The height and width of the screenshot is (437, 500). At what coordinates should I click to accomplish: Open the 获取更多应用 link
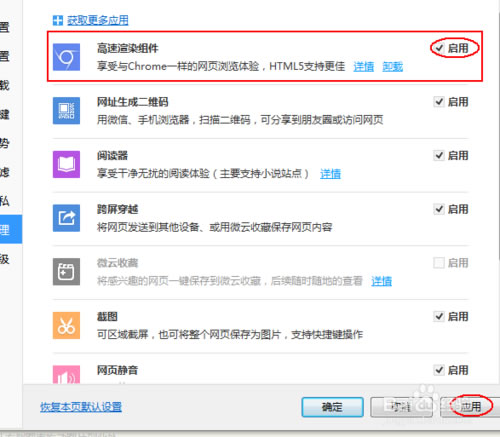coord(98,20)
